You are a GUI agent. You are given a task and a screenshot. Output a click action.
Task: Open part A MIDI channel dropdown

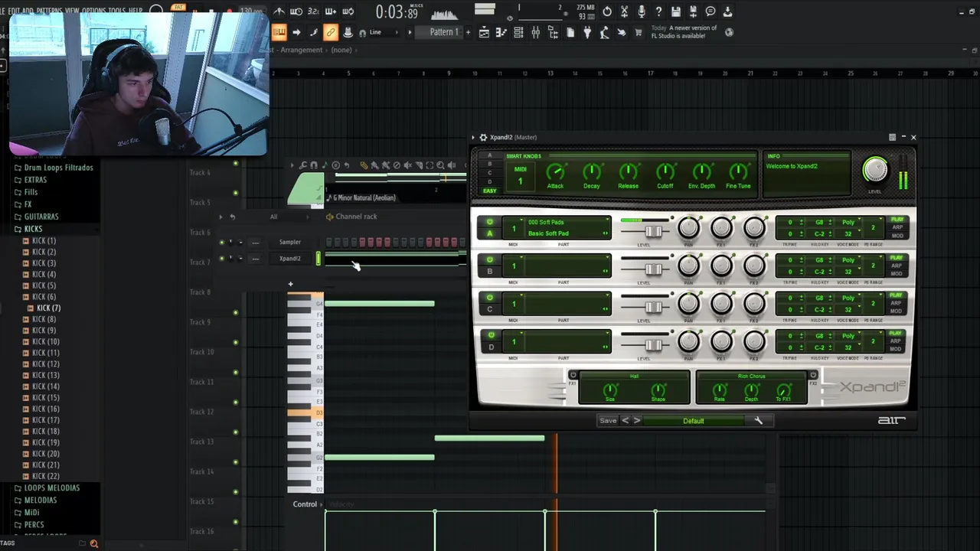pos(514,228)
